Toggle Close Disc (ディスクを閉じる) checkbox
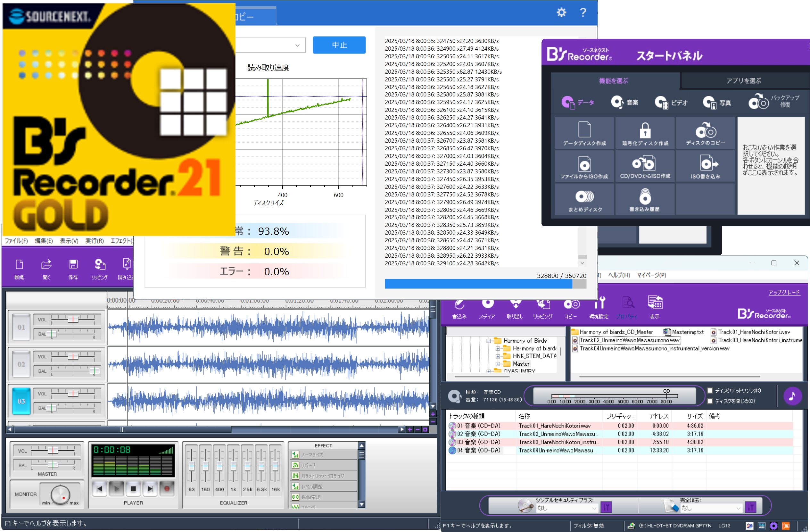Screen dimensions: 810x532 710,401
